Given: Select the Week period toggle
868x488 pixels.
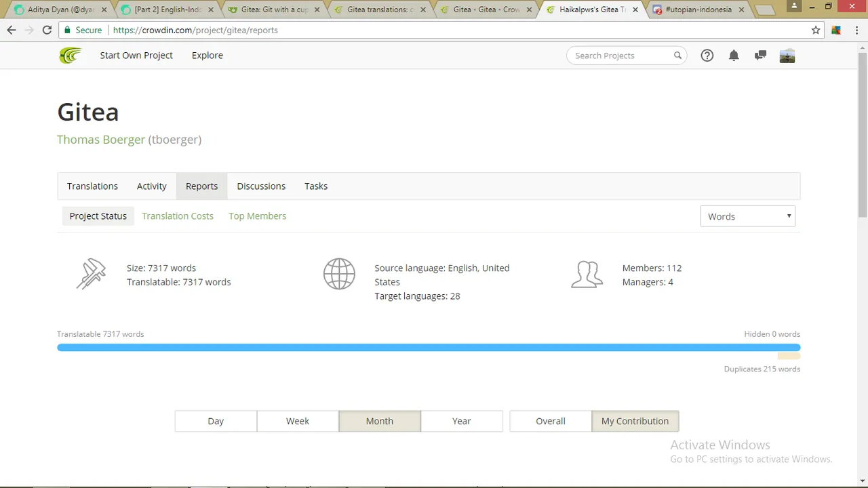Looking at the screenshot, I should pos(298,421).
